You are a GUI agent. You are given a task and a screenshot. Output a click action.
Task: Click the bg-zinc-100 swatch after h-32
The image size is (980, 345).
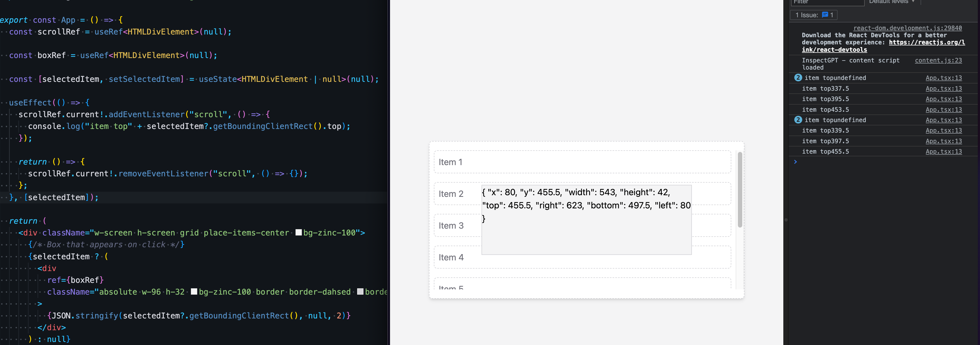coord(194,292)
